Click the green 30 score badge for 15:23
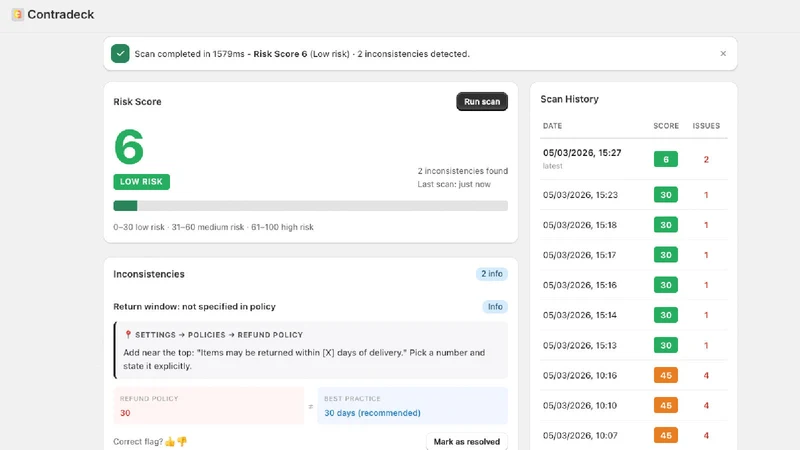800x450 pixels. click(666, 195)
